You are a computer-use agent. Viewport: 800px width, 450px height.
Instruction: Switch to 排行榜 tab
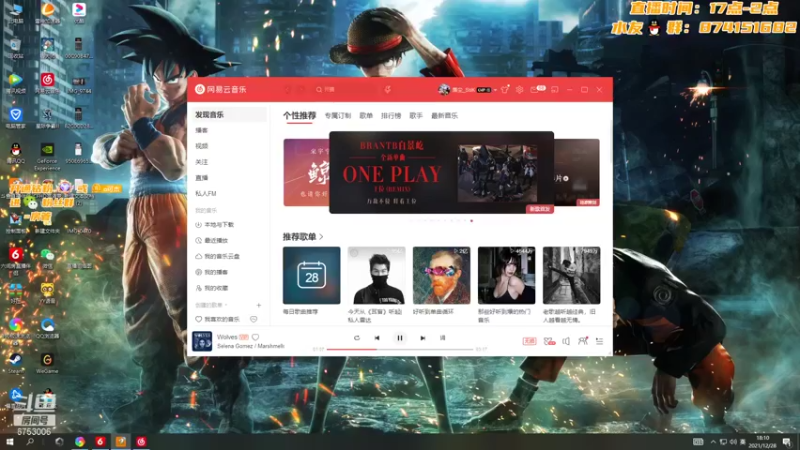[x=391, y=116]
